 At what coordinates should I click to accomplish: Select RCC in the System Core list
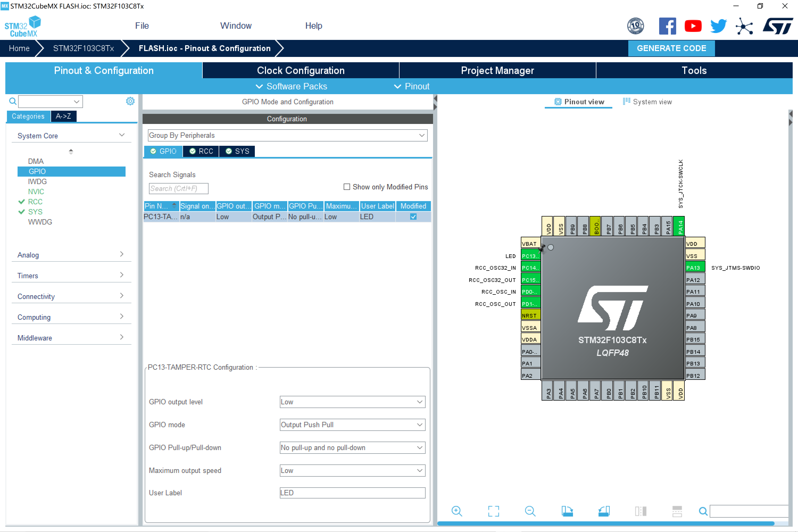(35, 202)
